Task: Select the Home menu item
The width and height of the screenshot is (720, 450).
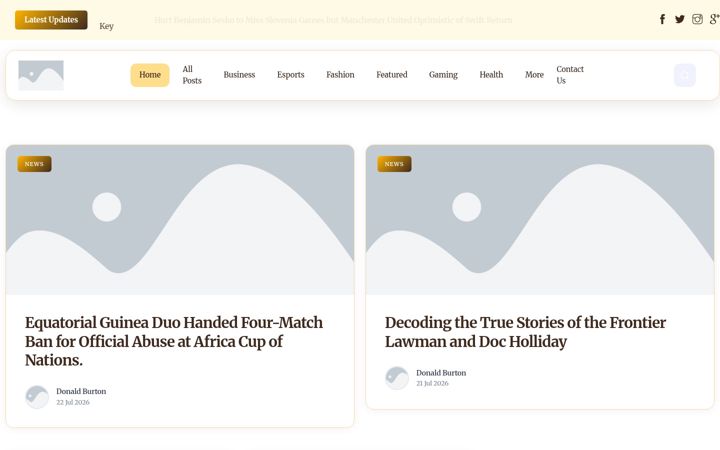Action: pos(150,75)
